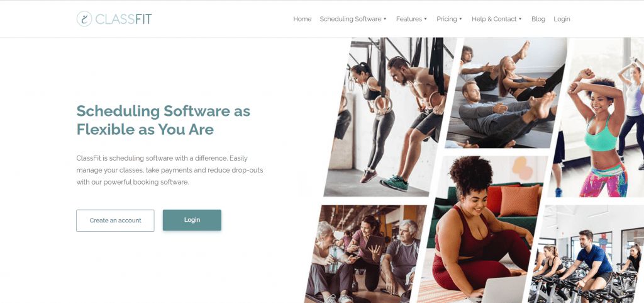644x303 pixels.
Task: Click the ClassFit circular logo icon
Action: [84, 19]
